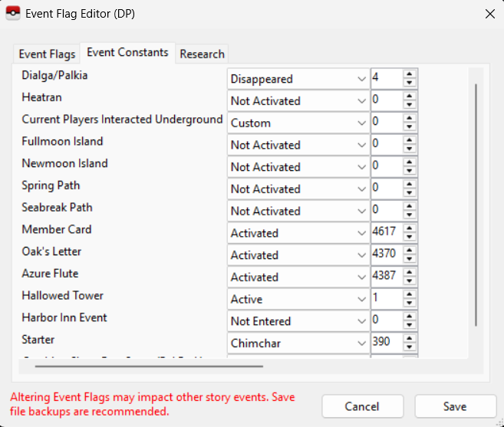Image resolution: width=504 pixels, height=427 pixels.
Task: Click the Harbor Inn Event number field
Action: pyautogui.click(x=387, y=321)
